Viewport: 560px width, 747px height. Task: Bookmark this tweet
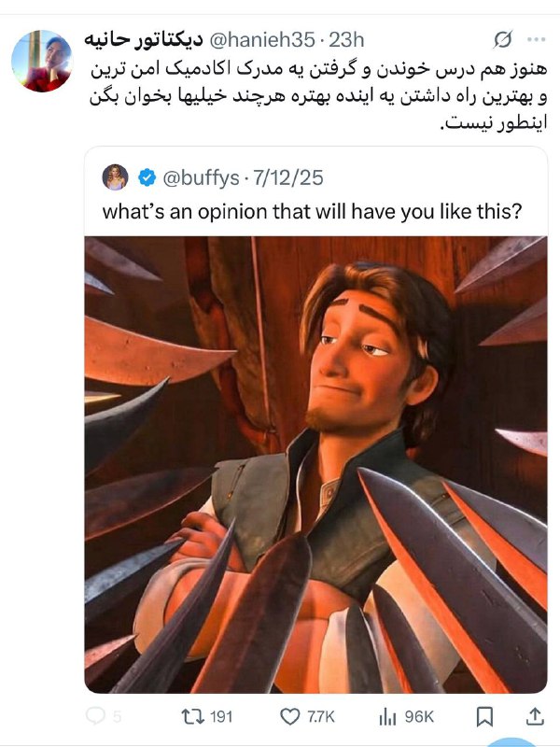click(x=484, y=716)
